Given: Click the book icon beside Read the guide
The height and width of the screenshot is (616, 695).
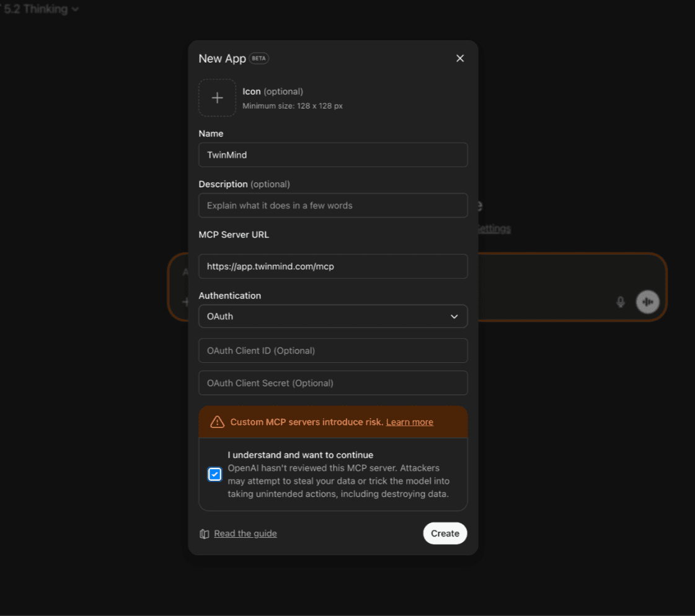Looking at the screenshot, I should pos(205,533).
